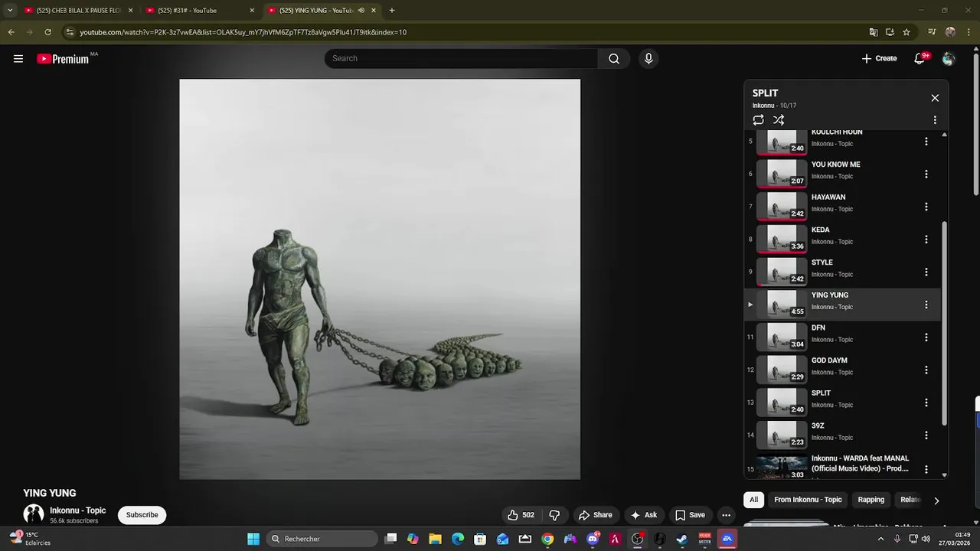Open options for YING YUNG track
980x551 pixels.
coord(926,305)
